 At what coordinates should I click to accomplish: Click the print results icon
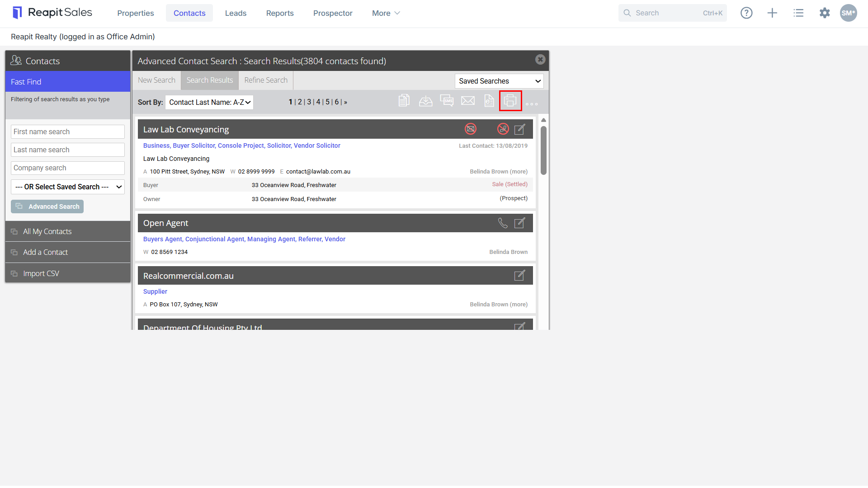click(x=510, y=101)
